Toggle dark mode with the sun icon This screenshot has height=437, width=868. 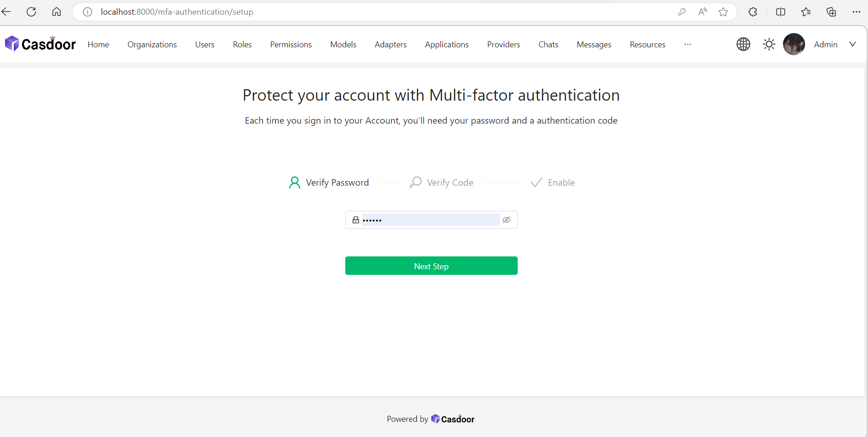pyautogui.click(x=769, y=44)
